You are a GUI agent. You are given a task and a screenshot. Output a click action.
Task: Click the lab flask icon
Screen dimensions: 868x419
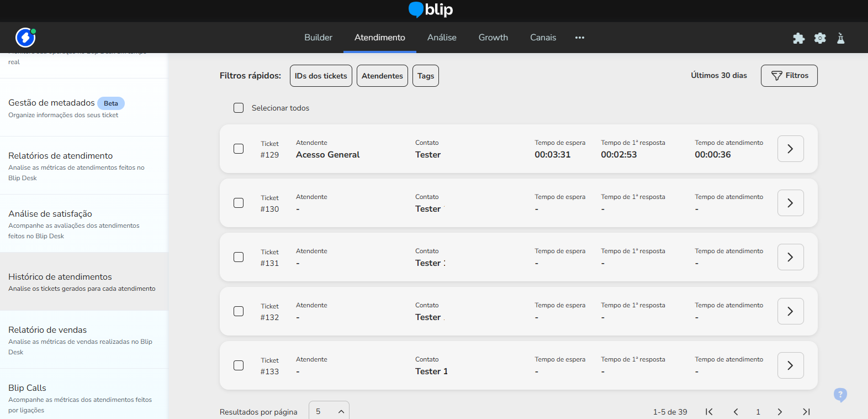pos(840,38)
